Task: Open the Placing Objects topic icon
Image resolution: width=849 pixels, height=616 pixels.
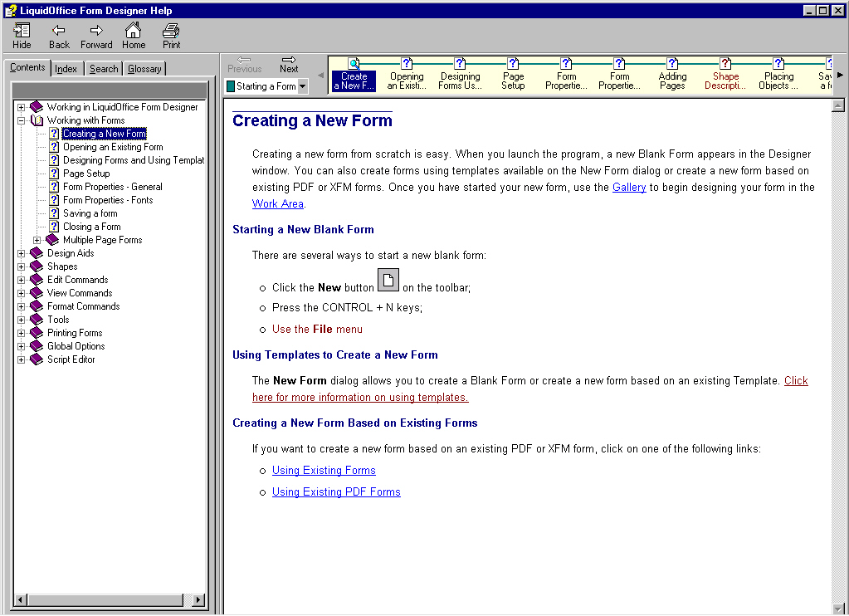Action: click(778, 64)
